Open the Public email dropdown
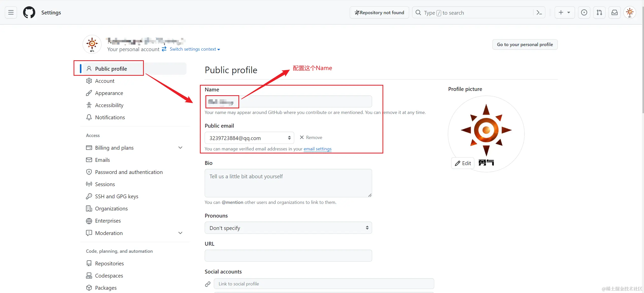The image size is (644, 293). pyautogui.click(x=249, y=138)
